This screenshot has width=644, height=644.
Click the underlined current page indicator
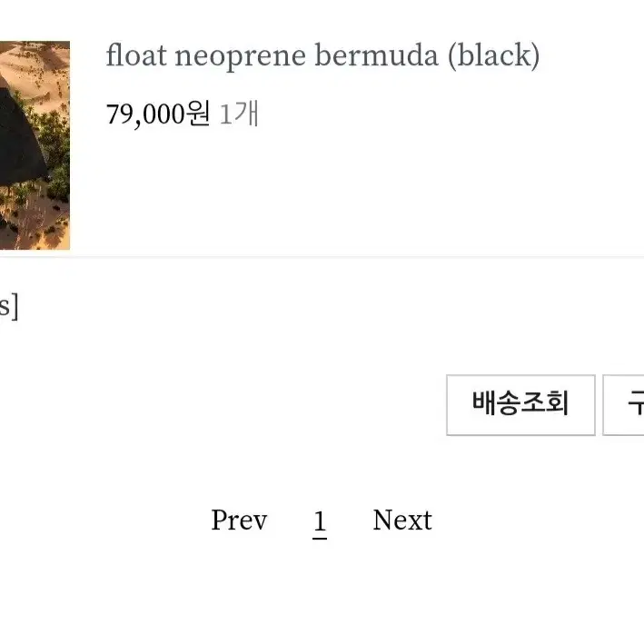[320, 523]
